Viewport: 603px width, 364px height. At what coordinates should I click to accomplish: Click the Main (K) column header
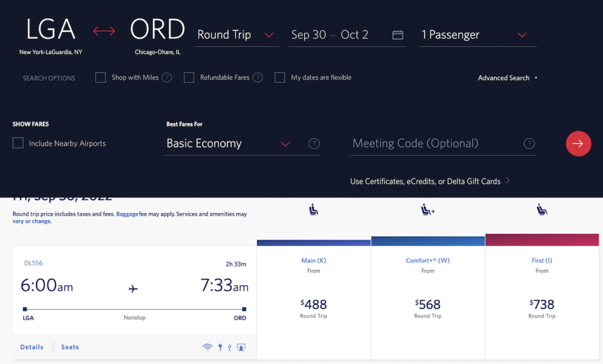coord(313,260)
